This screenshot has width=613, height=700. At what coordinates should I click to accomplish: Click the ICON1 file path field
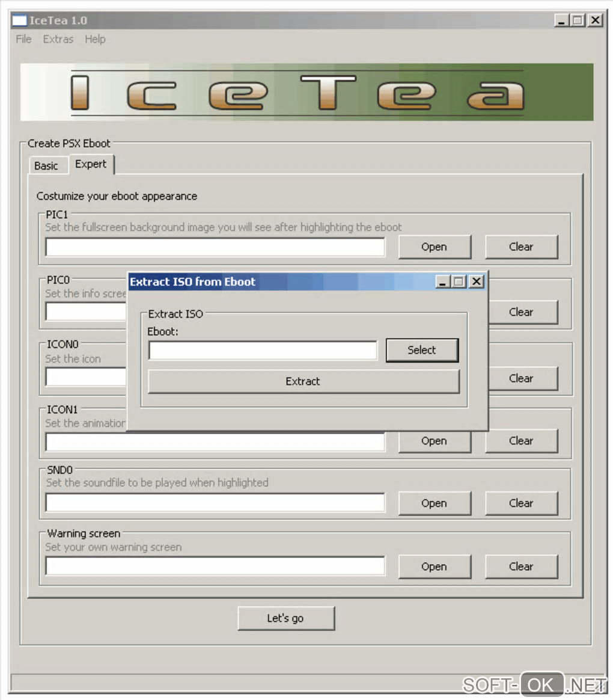[215, 442]
